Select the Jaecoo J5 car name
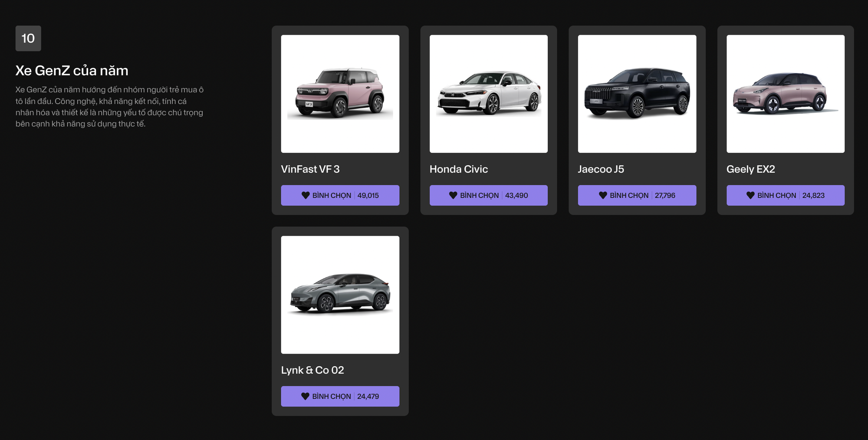 pos(601,169)
